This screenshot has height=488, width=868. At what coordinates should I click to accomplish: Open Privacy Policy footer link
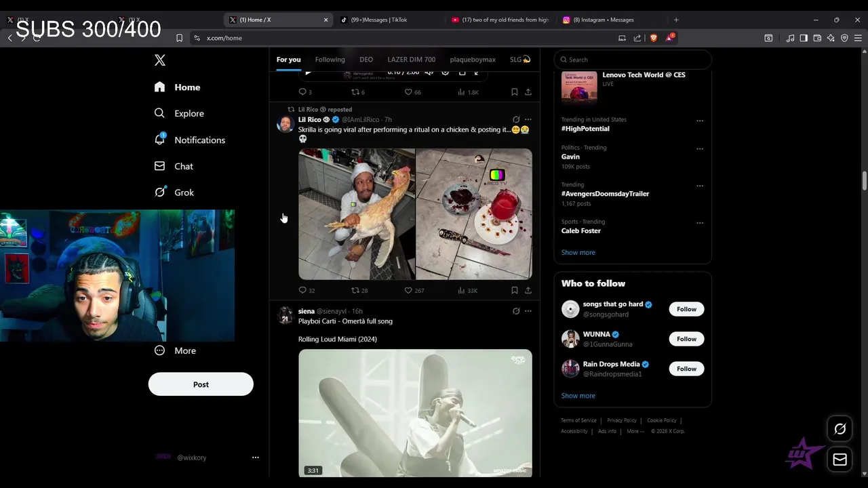(x=622, y=420)
